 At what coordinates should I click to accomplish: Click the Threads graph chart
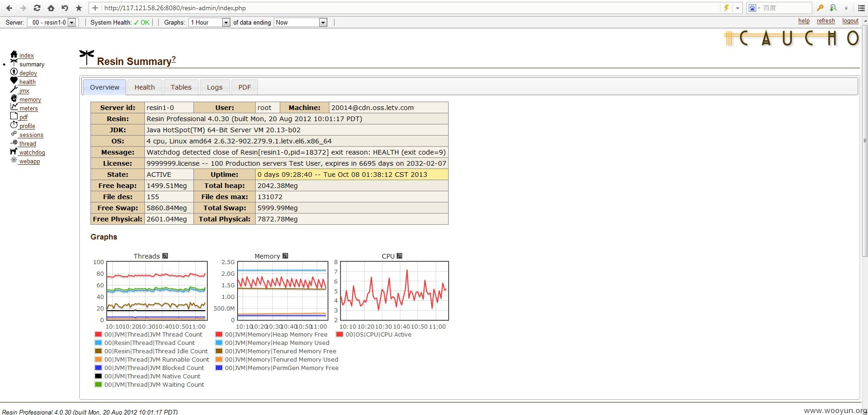[x=157, y=291]
